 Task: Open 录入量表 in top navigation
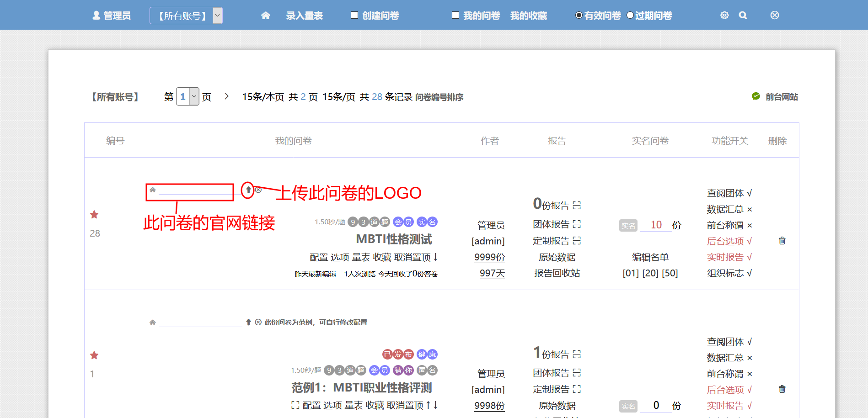click(x=304, y=16)
